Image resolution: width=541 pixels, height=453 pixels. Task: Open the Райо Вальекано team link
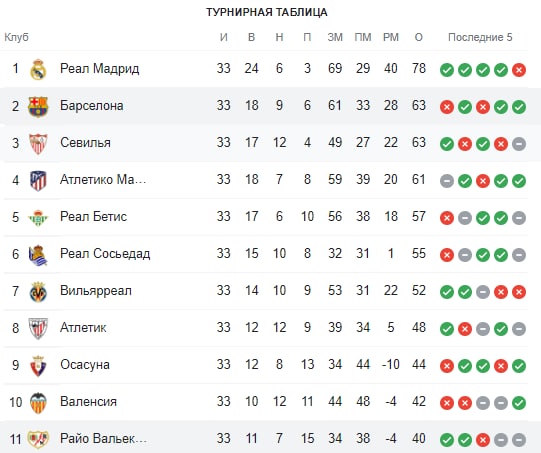tap(103, 439)
